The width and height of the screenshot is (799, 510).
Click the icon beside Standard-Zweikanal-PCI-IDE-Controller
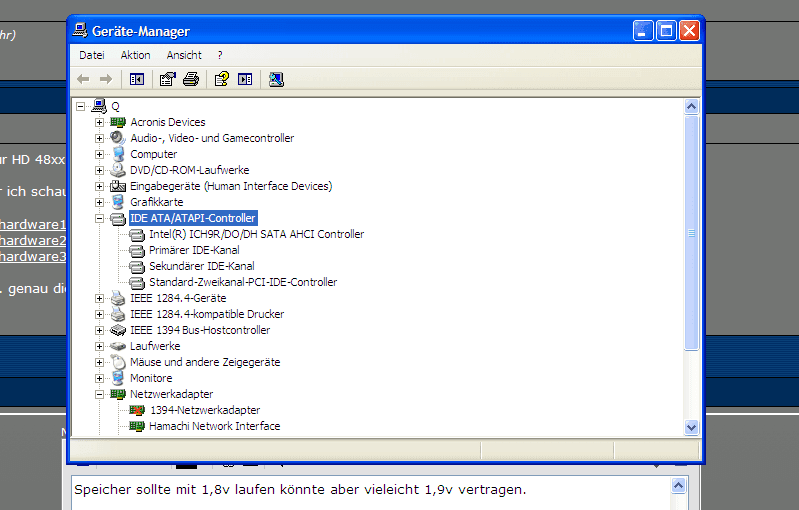tap(137, 283)
